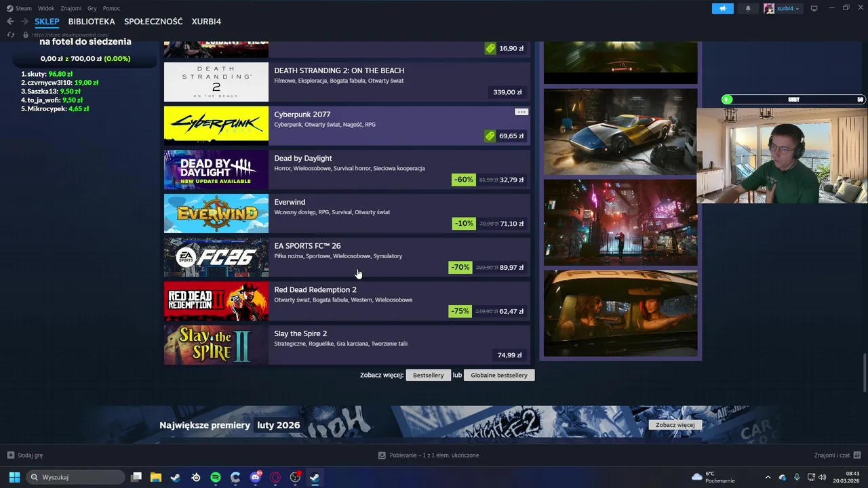Click the FC26 capsule image

click(216, 257)
